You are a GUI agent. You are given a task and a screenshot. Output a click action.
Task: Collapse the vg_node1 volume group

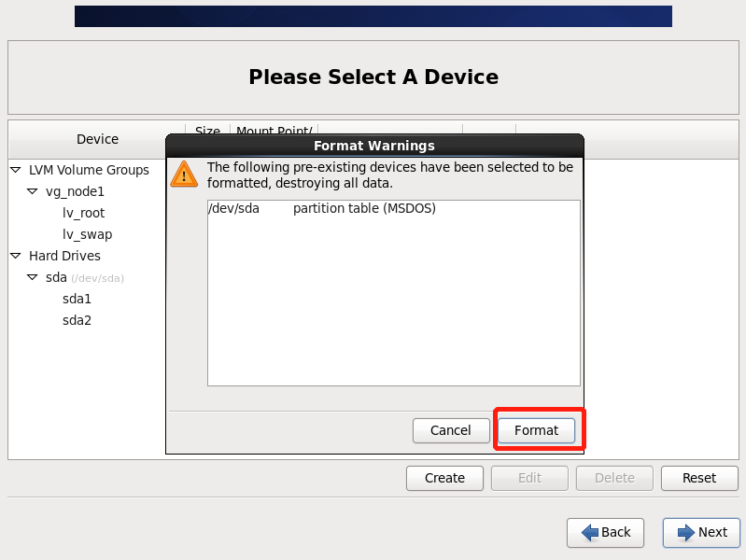pos(33,191)
